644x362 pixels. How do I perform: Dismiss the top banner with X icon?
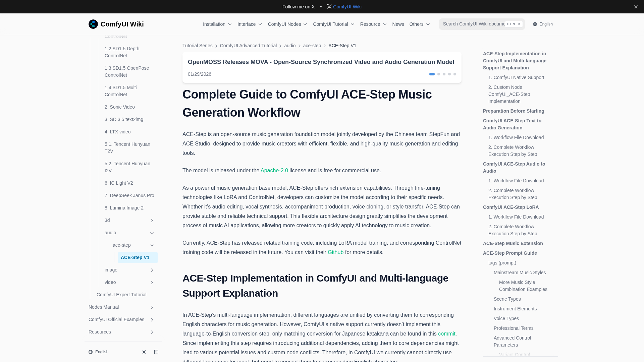point(636,7)
